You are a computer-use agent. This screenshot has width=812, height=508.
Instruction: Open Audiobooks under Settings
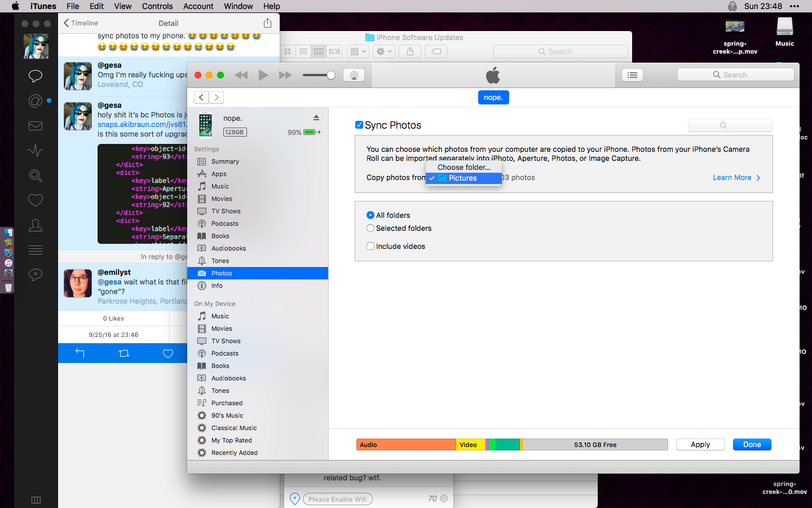pos(228,248)
